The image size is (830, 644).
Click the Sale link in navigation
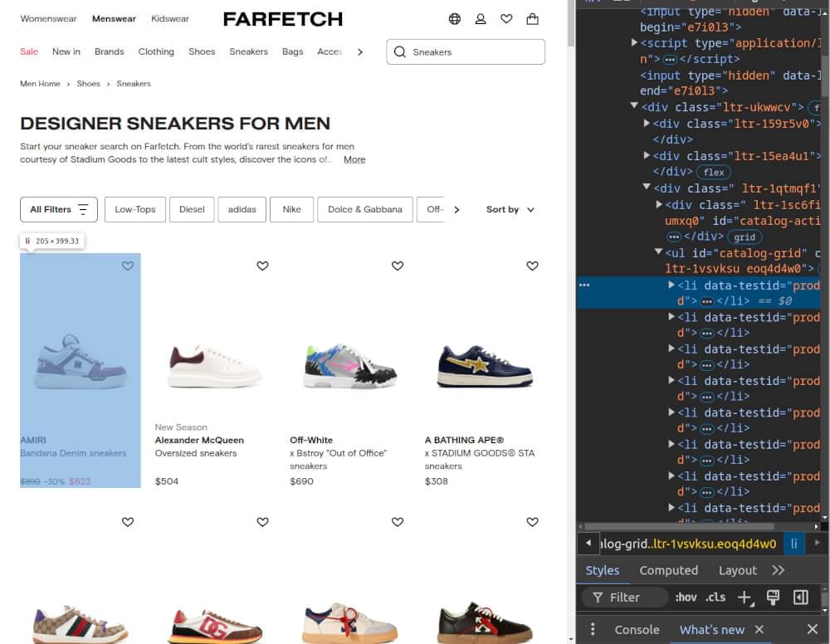pyautogui.click(x=29, y=51)
